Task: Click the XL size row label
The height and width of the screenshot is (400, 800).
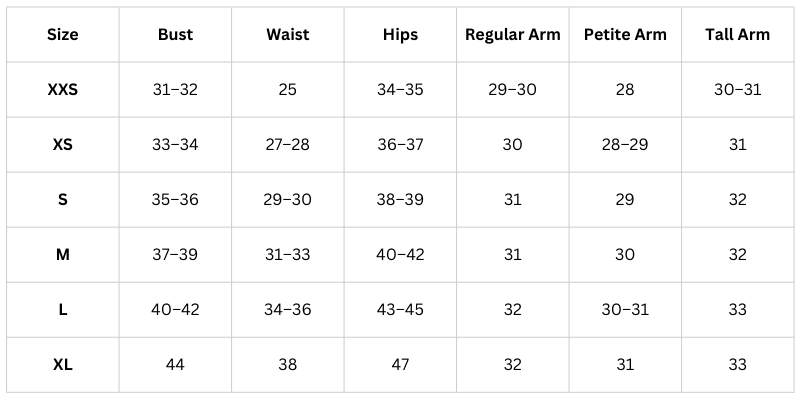Action: click(x=62, y=365)
